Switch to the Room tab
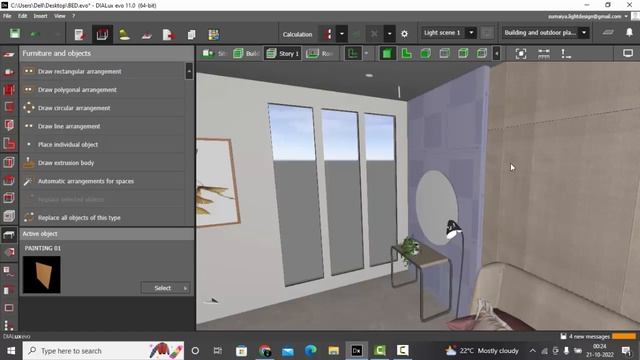Image resolution: width=640 pixels, height=360 pixels. (x=320, y=53)
